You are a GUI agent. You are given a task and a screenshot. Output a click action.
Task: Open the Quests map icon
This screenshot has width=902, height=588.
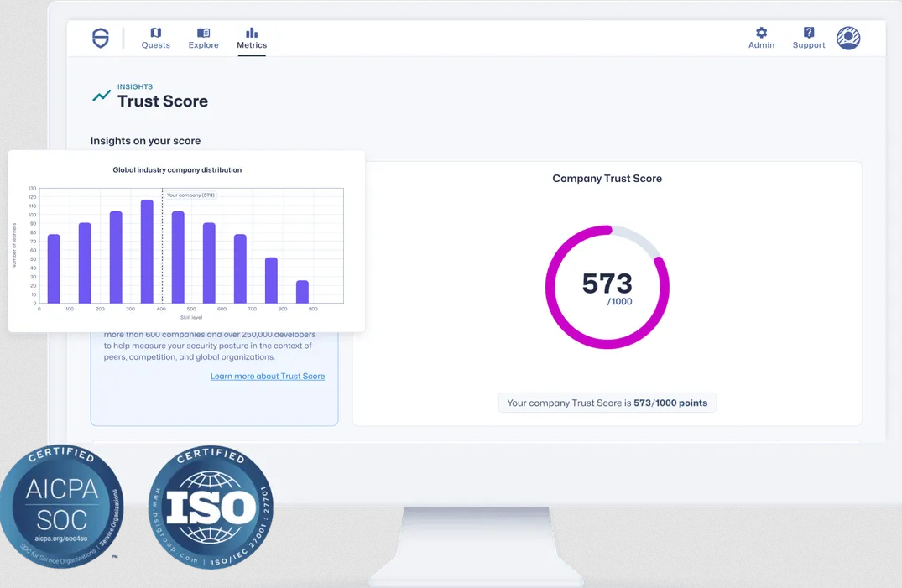click(156, 33)
